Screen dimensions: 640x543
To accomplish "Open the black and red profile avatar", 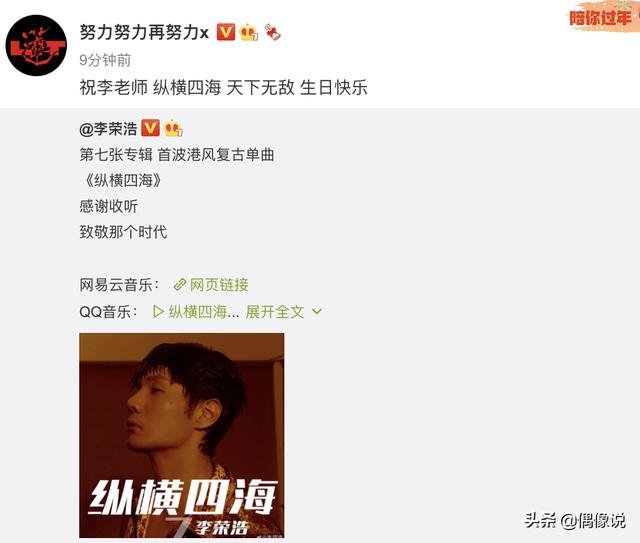I will [36, 45].
